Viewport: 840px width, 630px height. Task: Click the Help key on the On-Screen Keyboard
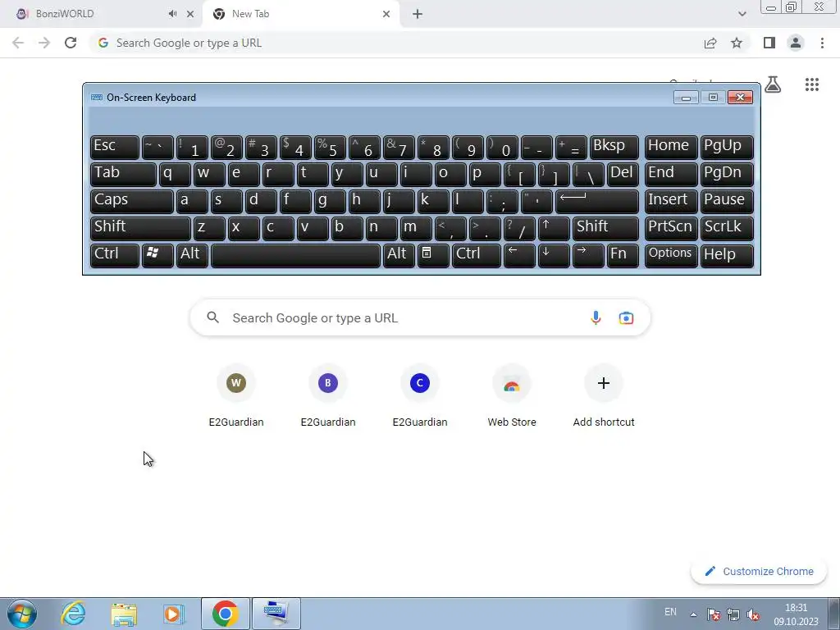pos(727,256)
